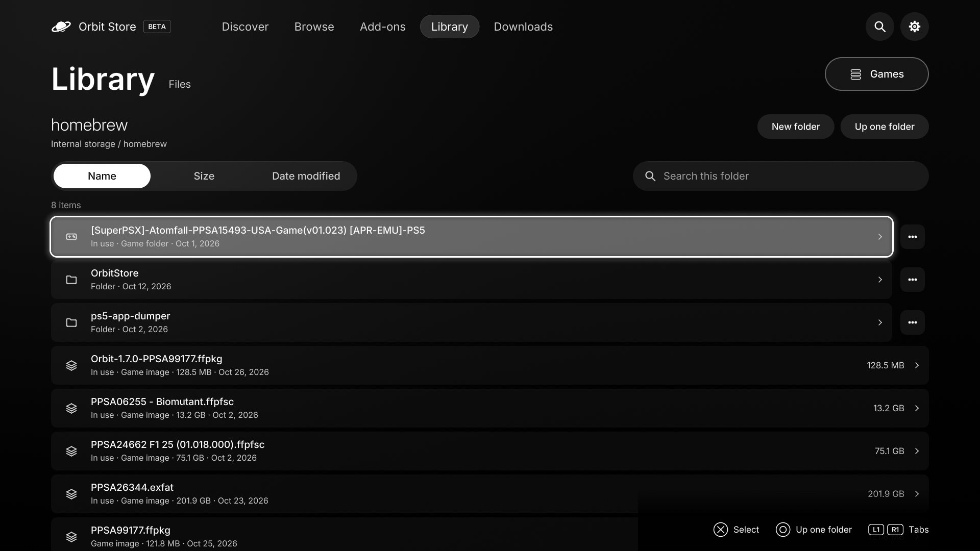Sort files by Date modified
This screenshot has height=551, width=980.
coord(306,176)
